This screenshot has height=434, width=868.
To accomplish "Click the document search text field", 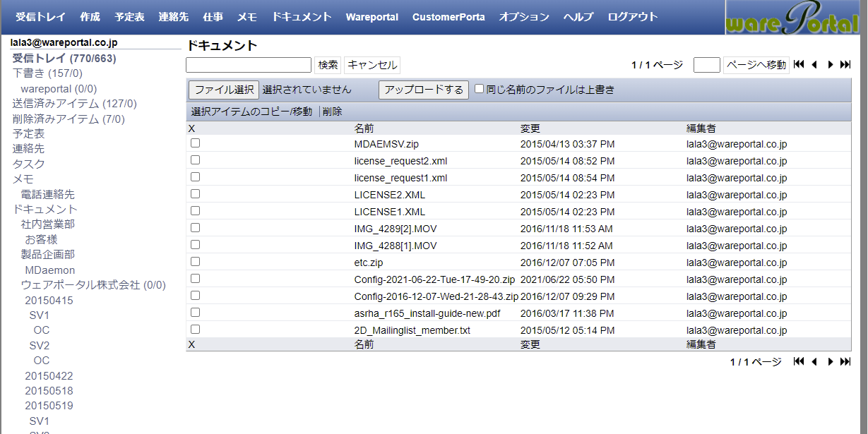I will (249, 65).
